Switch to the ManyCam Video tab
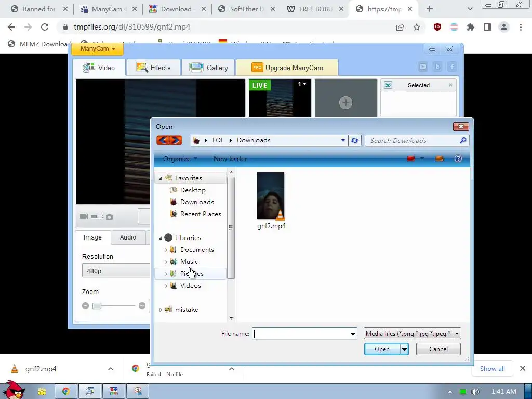 [99, 68]
